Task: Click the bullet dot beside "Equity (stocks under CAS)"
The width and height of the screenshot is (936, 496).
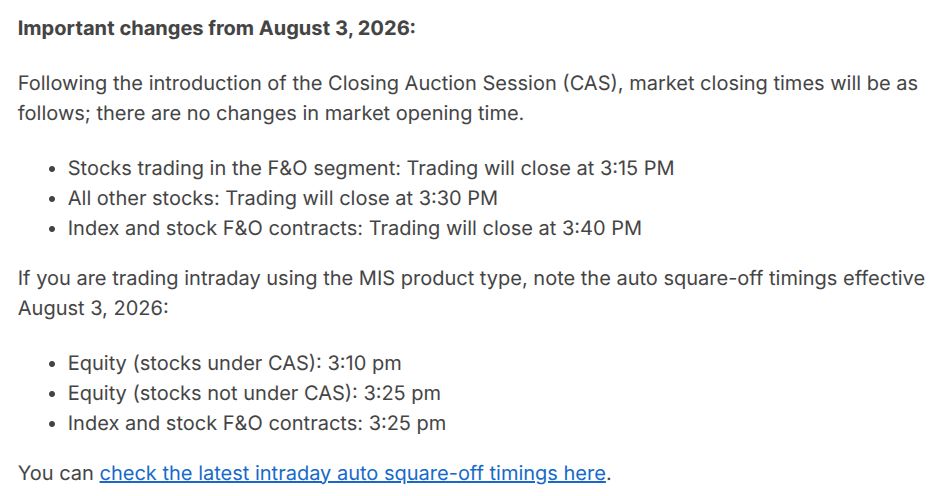Action: (53, 364)
